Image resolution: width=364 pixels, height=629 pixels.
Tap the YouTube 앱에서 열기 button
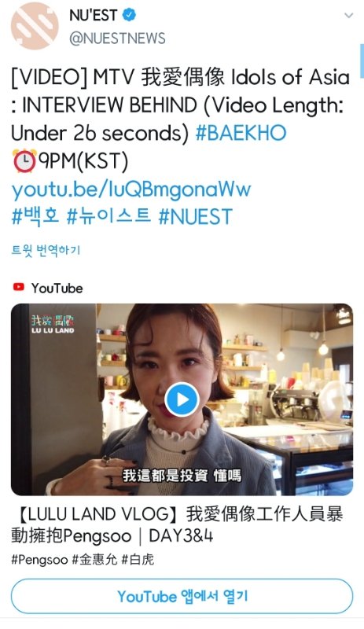tap(182, 597)
